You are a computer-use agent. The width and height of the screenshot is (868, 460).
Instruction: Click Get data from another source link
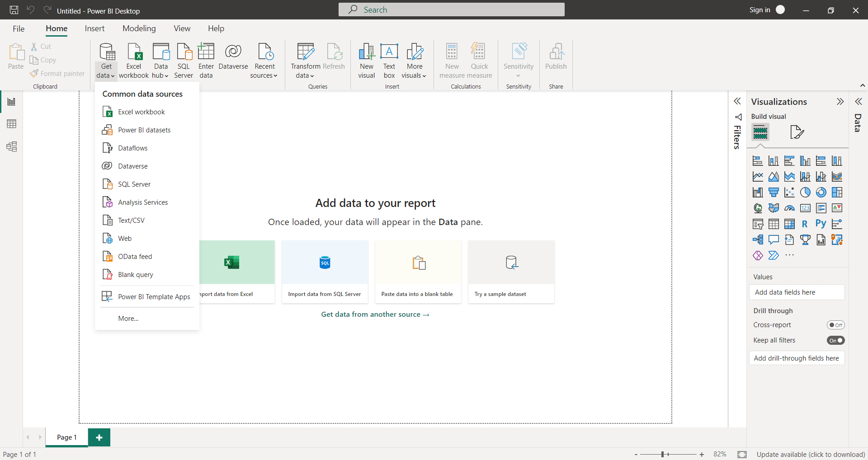click(x=375, y=314)
